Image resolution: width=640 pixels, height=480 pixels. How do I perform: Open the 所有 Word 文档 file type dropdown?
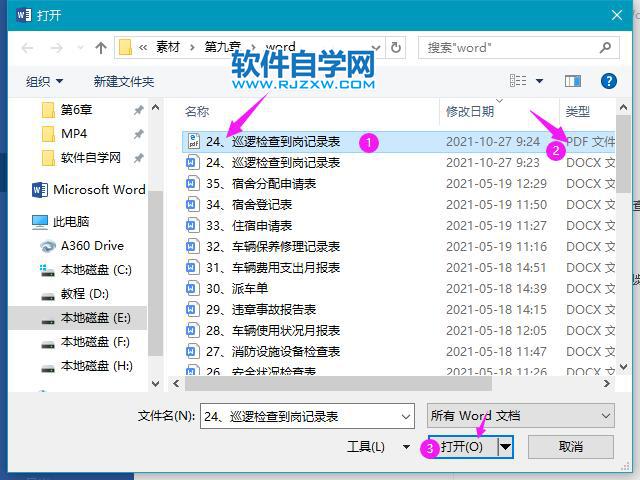[521, 416]
